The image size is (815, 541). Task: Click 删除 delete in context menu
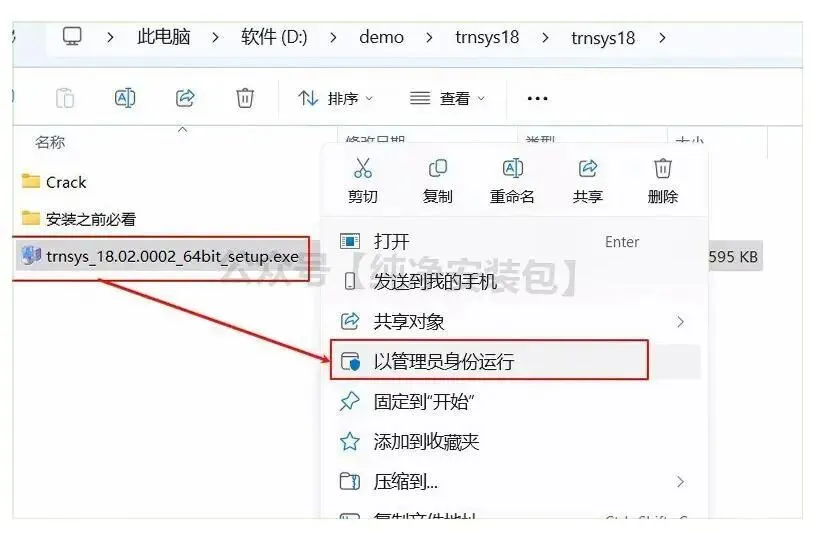[662, 181]
